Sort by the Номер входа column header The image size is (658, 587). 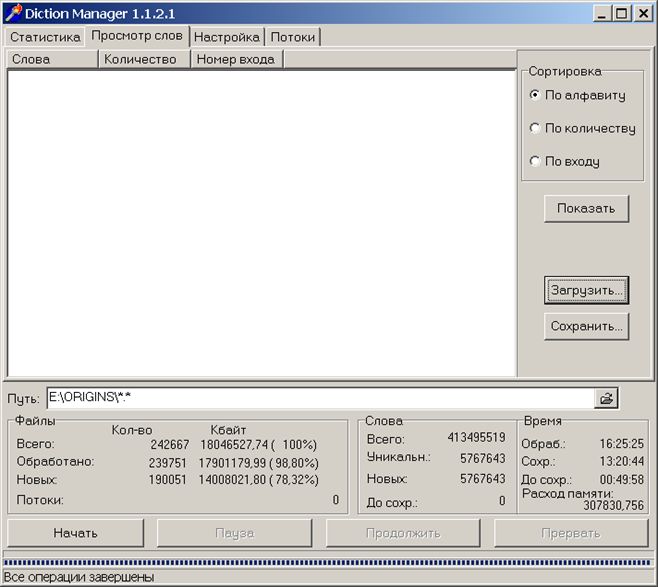(x=237, y=59)
